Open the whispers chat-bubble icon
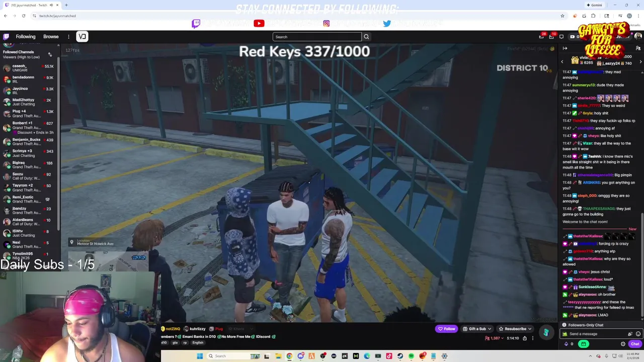The width and height of the screenshot is (644, 362). click(561, 37)
